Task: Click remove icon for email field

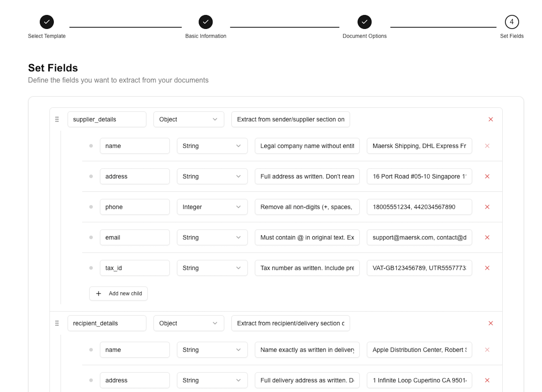Action: tap(487, 237)
